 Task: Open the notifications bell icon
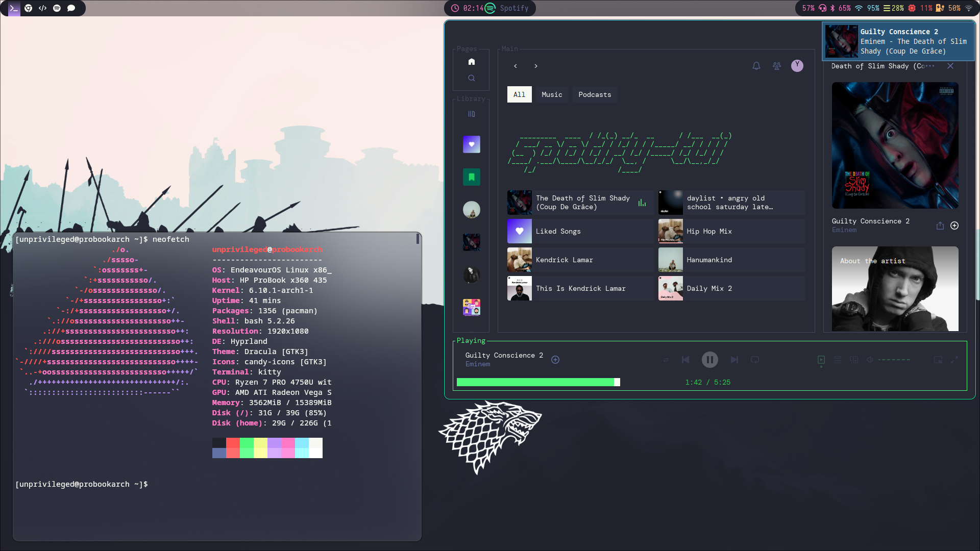pos(756,66)
